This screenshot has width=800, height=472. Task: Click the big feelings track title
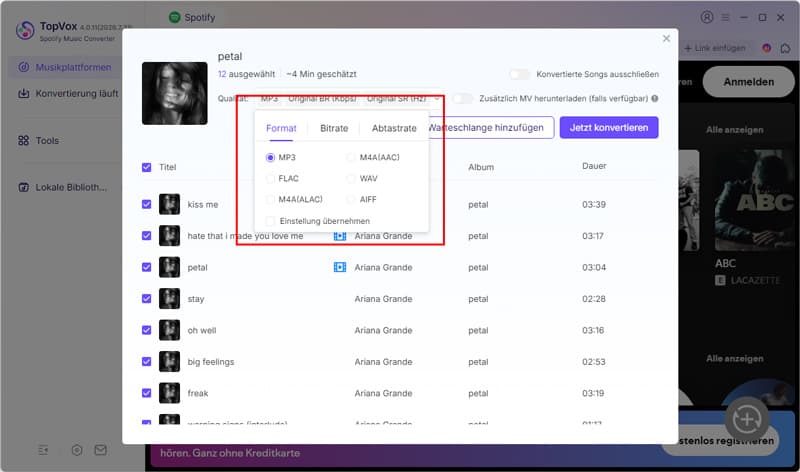tap(211, 362)
